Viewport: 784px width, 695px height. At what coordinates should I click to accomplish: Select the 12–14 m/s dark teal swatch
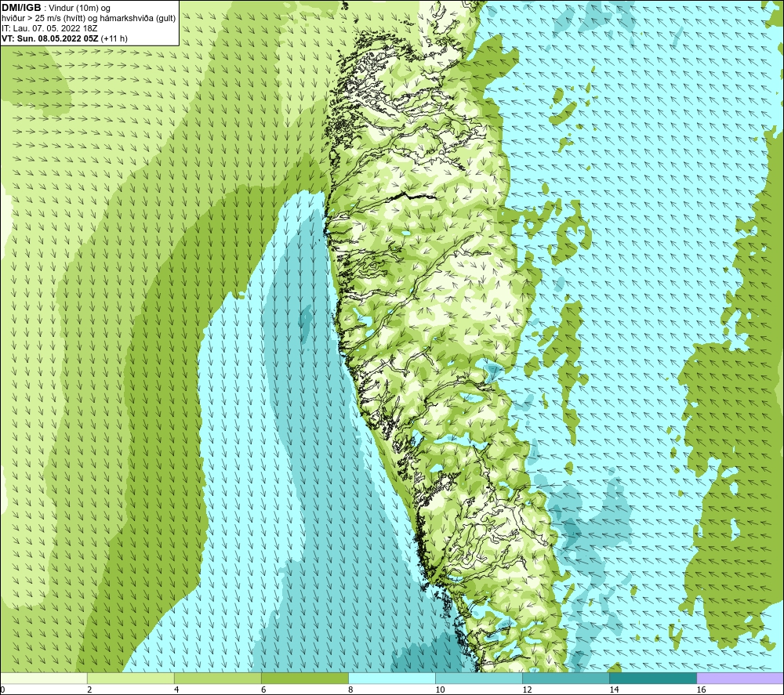566,678
